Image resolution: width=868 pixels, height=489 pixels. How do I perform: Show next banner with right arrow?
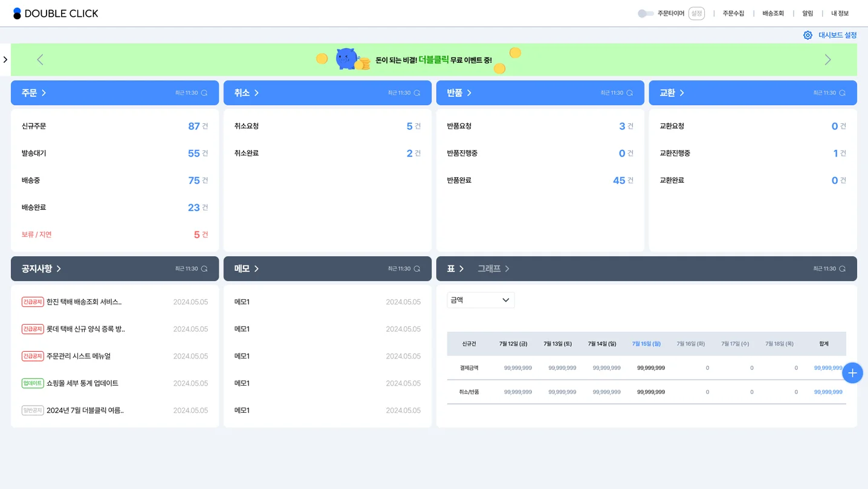[828, 59]
